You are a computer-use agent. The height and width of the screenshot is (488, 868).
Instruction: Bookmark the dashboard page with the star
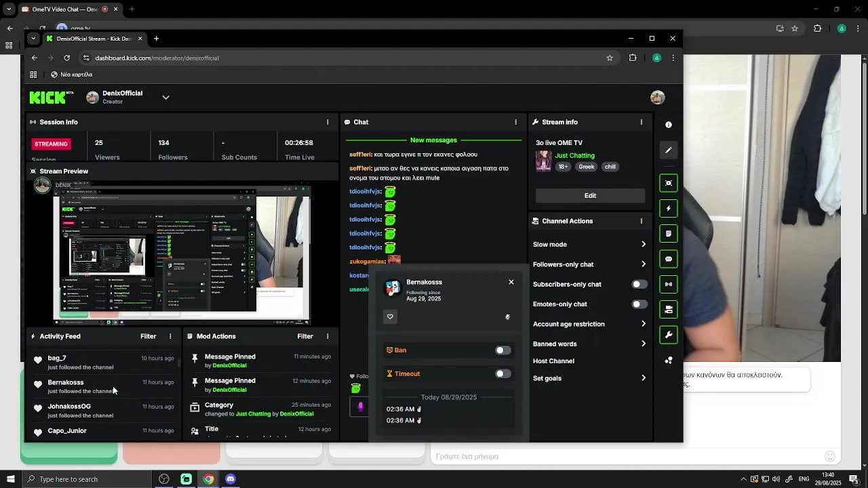(x=610, y=58)
